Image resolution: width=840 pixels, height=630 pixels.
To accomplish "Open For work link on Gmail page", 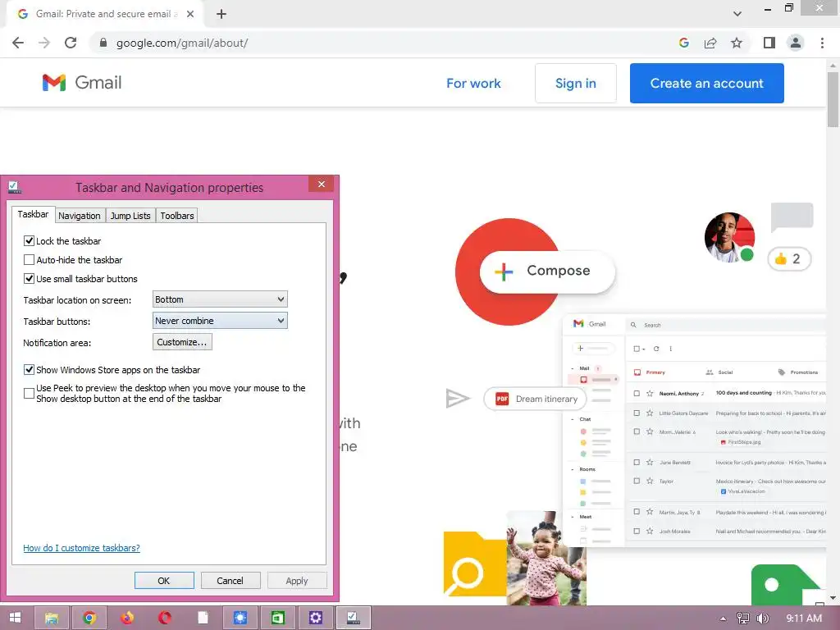I will point(473,83).
